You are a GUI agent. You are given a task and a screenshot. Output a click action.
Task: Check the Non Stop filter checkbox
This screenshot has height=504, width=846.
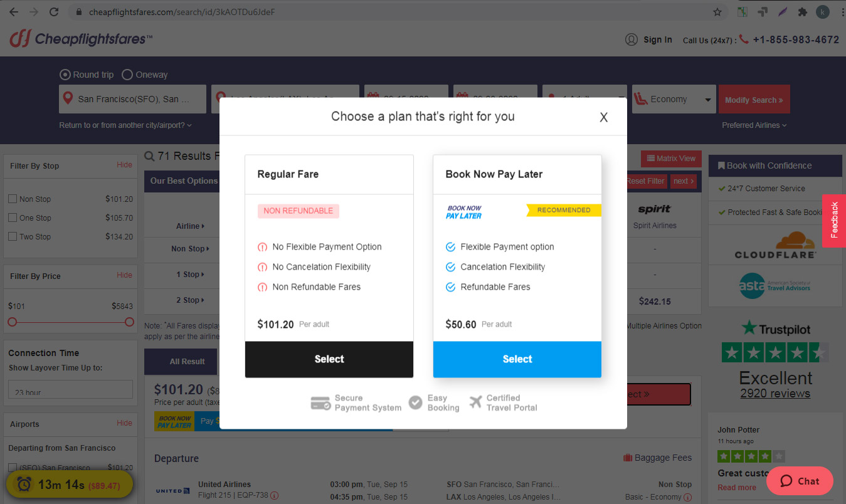click(13, 199)
